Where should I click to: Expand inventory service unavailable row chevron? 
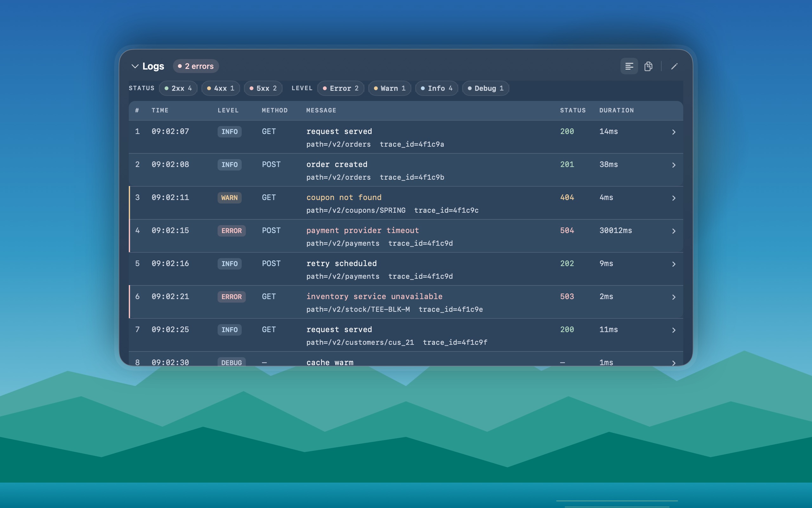click(x=673, y=297)
